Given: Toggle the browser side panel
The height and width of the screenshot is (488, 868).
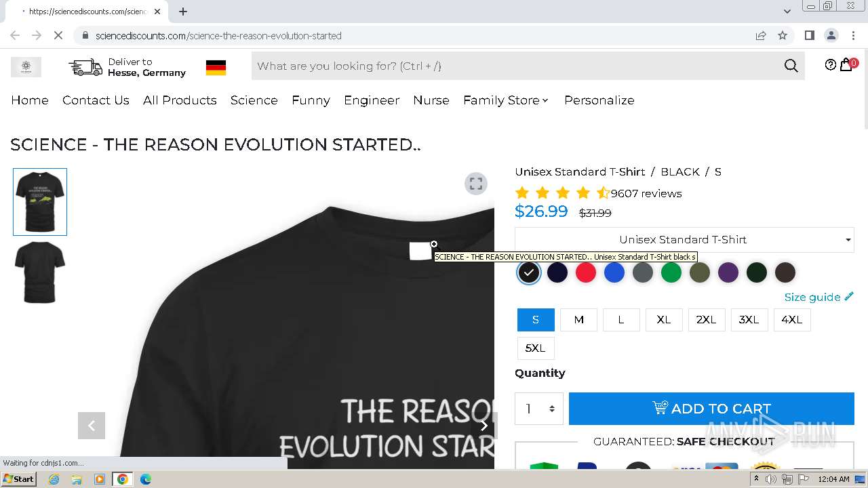Looking at the screenshot, I should (x=809, y=35).
